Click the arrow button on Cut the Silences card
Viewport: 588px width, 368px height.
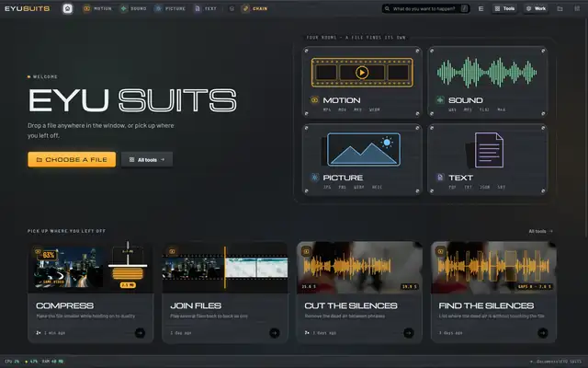click(x=409, y=333)
